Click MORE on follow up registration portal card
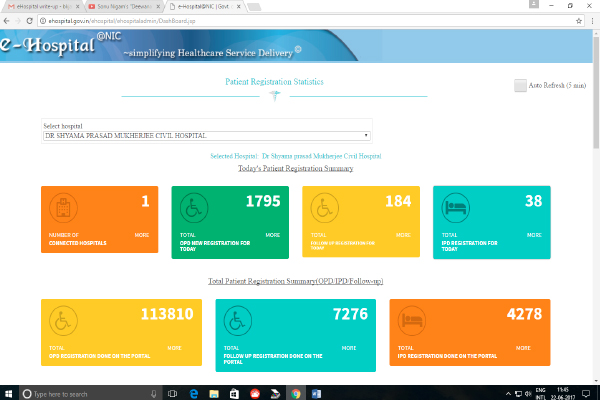600x400 pixels. coord(349,348)
